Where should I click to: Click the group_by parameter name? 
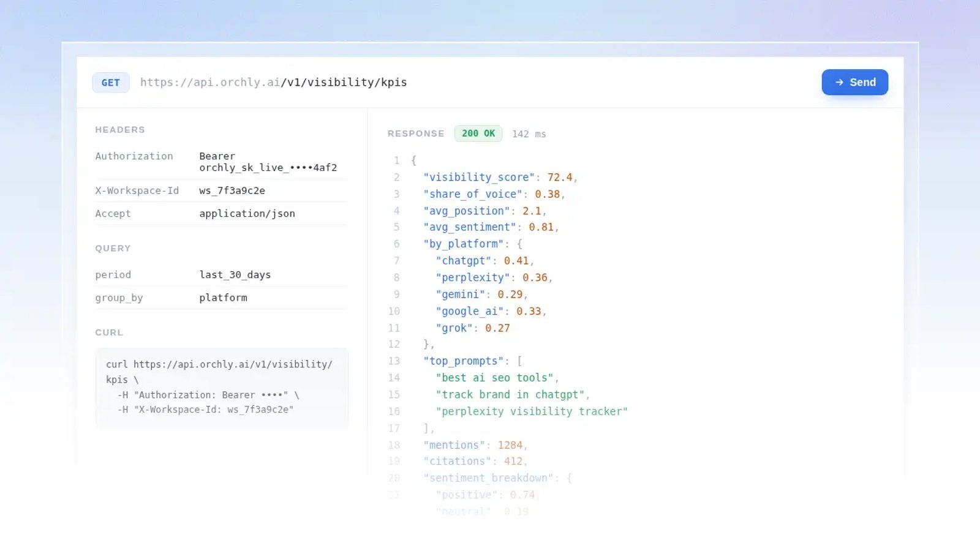point(119,298)
